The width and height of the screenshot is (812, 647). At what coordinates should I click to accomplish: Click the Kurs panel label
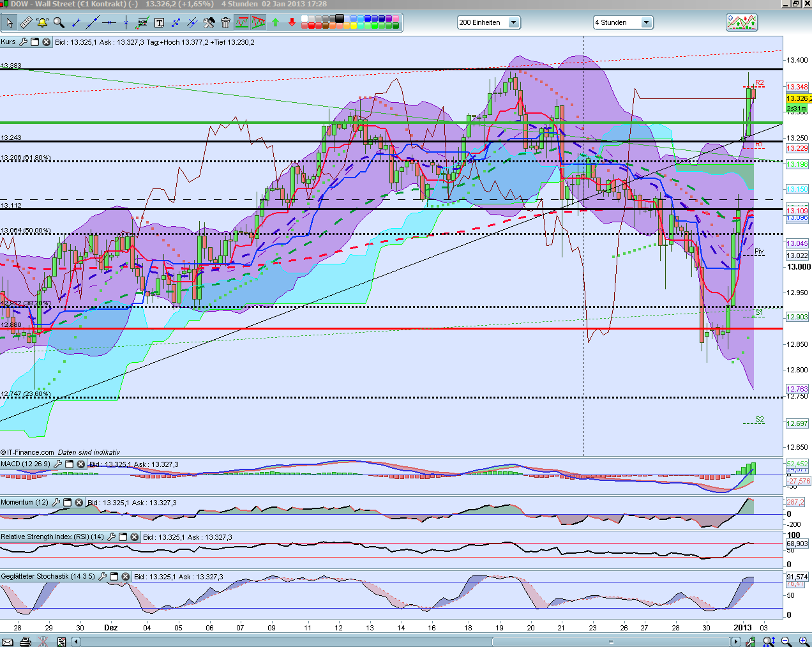[x=8, y=42]
